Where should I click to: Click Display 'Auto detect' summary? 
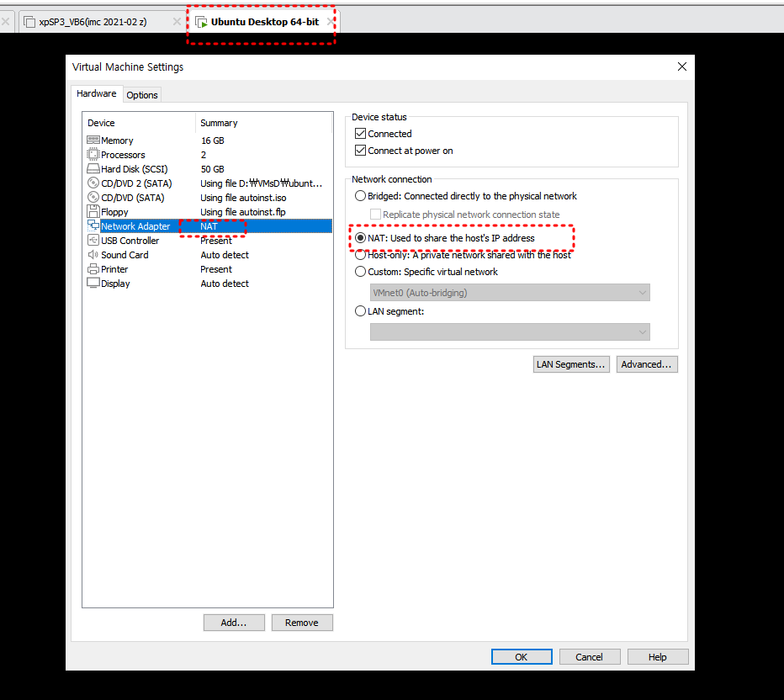[225, 284]
